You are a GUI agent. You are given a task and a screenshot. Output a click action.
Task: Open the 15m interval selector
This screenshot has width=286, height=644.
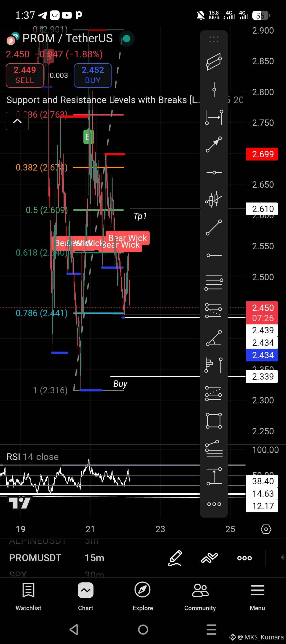pos(94,558)
